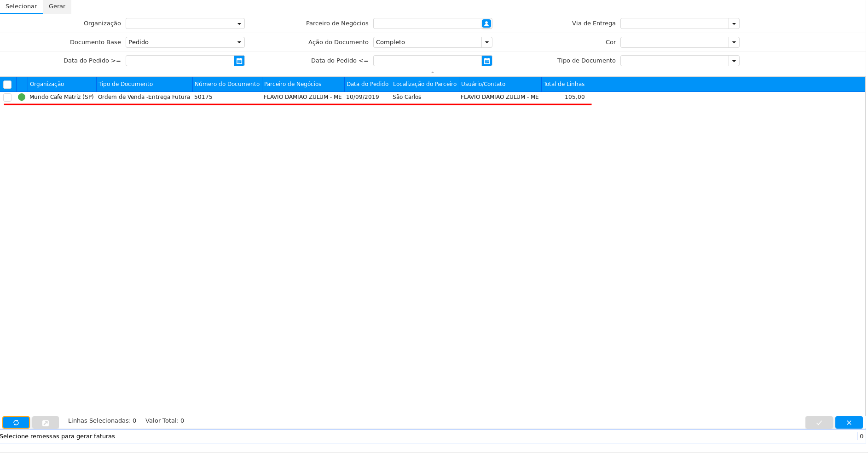Toggle the select-all header checkbox
Viewport: 868px width, 453px height.
tap(7, 85)
